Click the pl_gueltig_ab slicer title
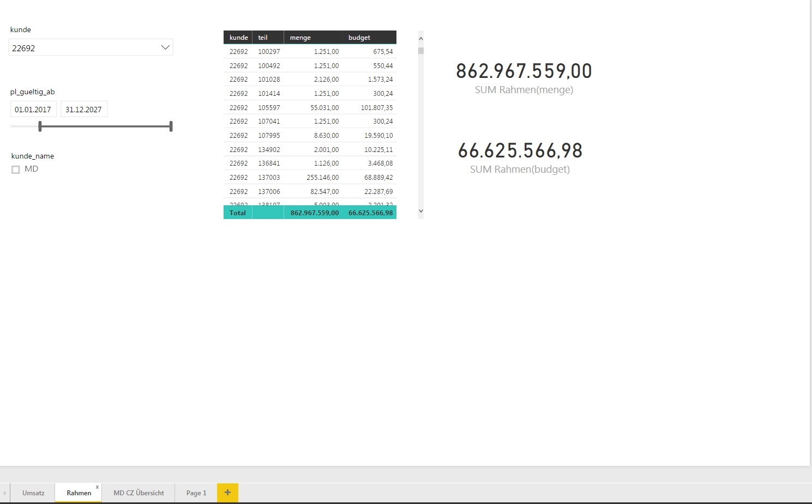Viewport: 812px width, 504px height. (x=33, y=92)
